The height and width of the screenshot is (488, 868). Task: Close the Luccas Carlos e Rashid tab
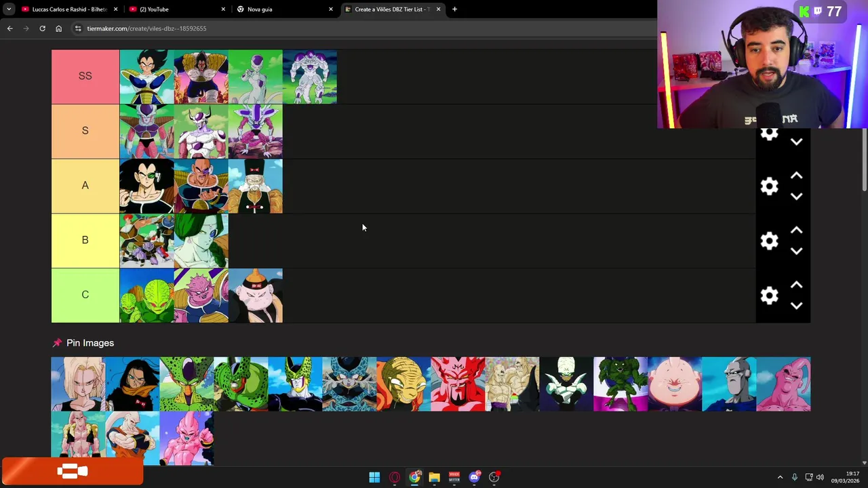tap(116, 9)
